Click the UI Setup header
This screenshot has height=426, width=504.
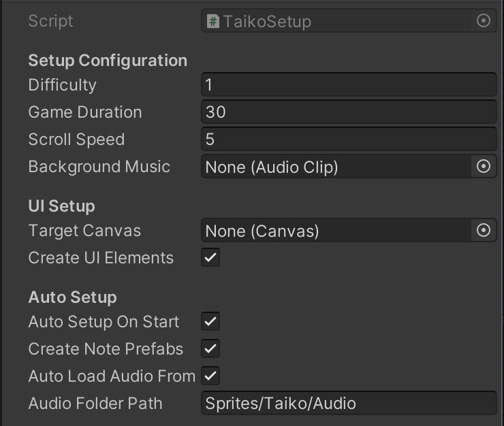coord(62,206)
